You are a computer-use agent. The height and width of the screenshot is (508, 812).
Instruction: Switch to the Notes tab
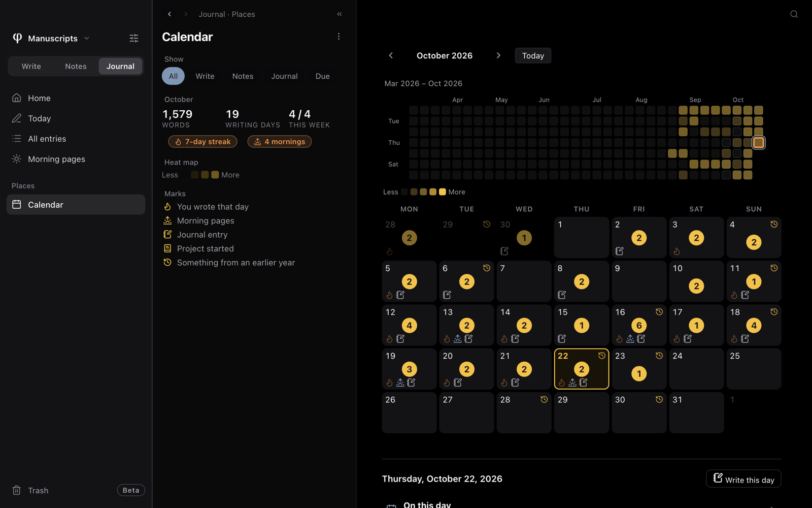coord(76,66)
